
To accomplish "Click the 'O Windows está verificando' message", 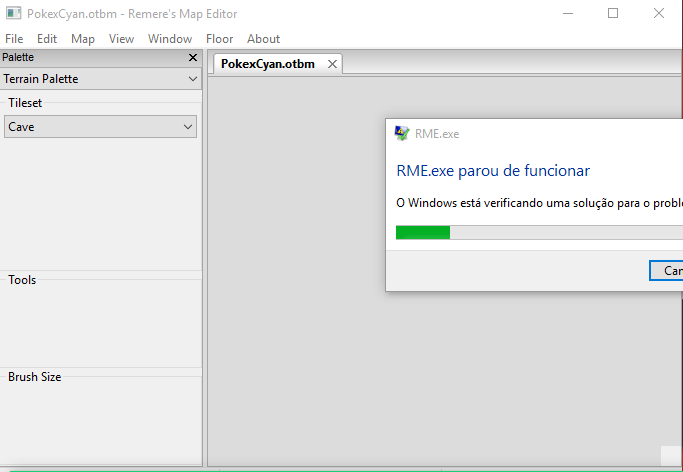I will (539, 203).
